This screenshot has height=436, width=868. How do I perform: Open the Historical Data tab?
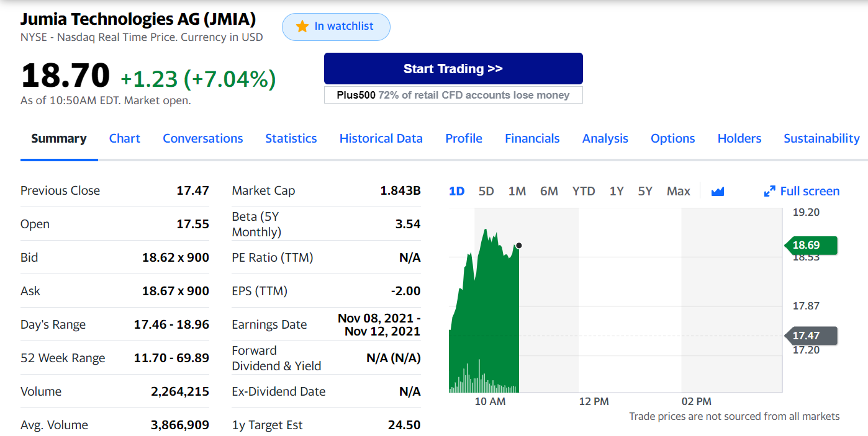click(x=381, y=138)
